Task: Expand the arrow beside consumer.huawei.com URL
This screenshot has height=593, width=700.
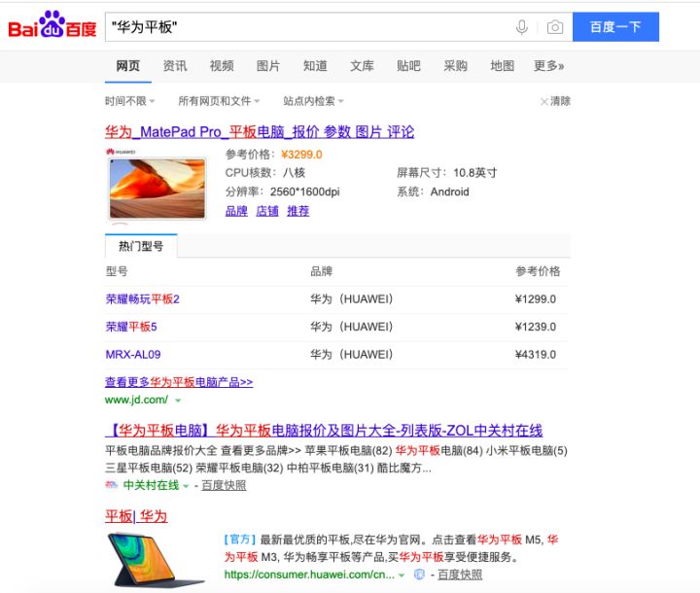Action: [402, 576]
